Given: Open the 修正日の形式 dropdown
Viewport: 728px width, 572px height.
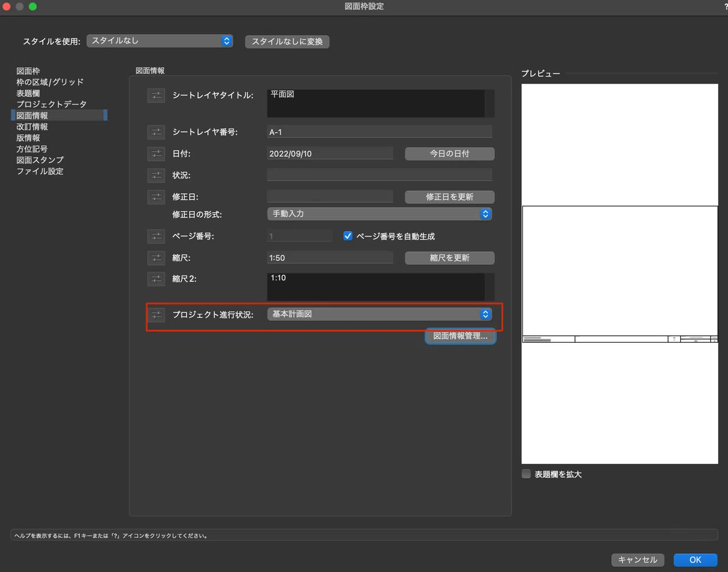Looking at the screenshot, I should [x=379, y=214].
